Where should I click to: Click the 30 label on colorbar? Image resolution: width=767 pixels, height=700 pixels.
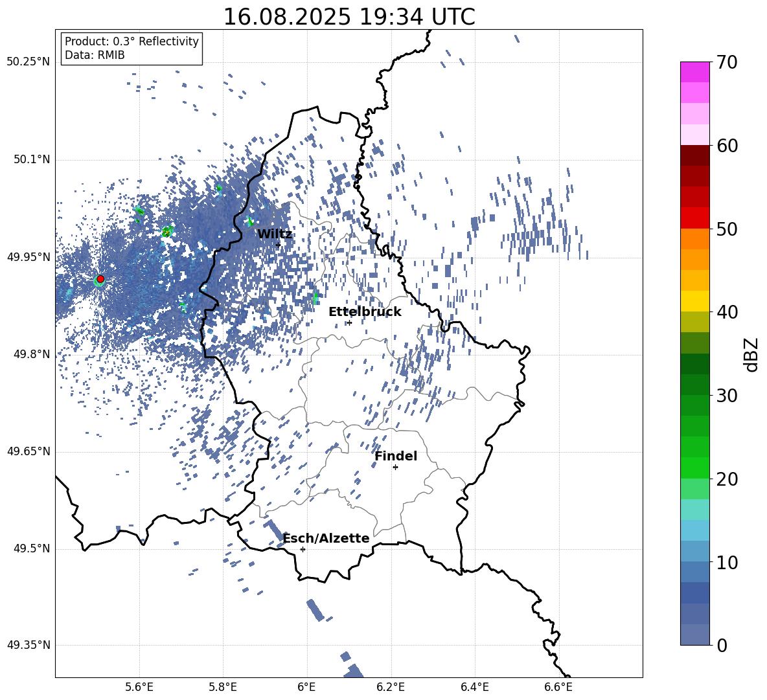coord(727,396)
